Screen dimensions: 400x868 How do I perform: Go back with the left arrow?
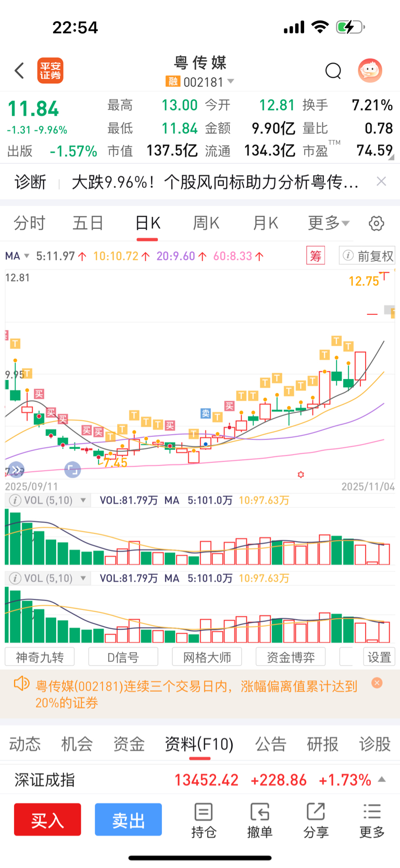point(19,70)
